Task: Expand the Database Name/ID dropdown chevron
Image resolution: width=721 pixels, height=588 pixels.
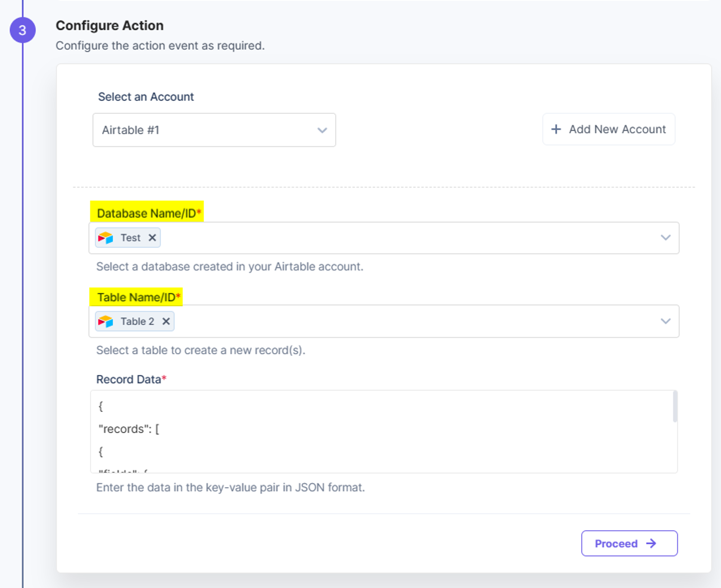Action: (x=665, y=238)
